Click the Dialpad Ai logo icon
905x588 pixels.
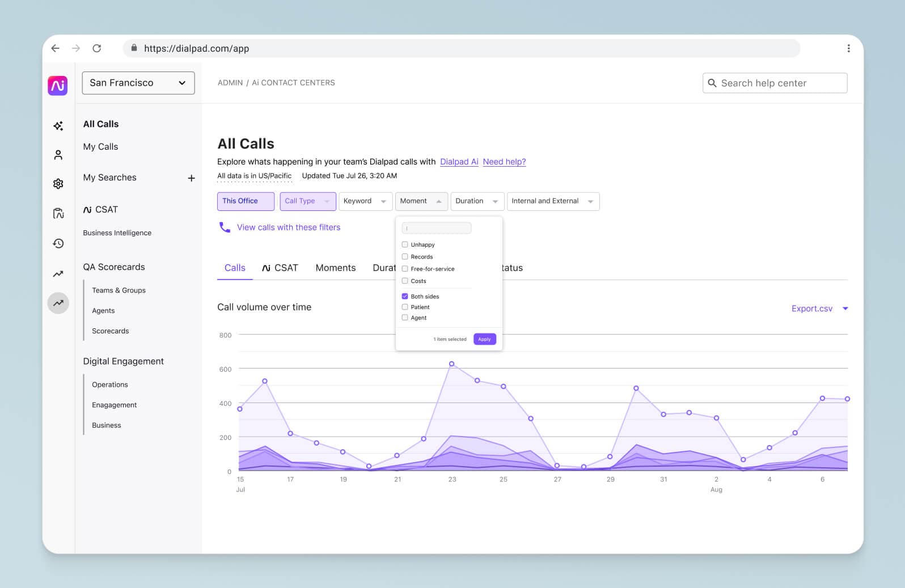[58, 86]
